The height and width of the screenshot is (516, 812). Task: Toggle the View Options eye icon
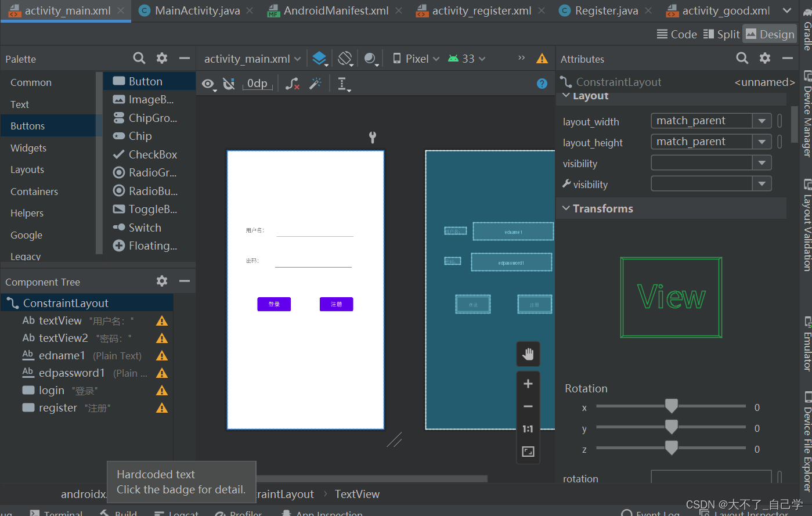[207, 84]
